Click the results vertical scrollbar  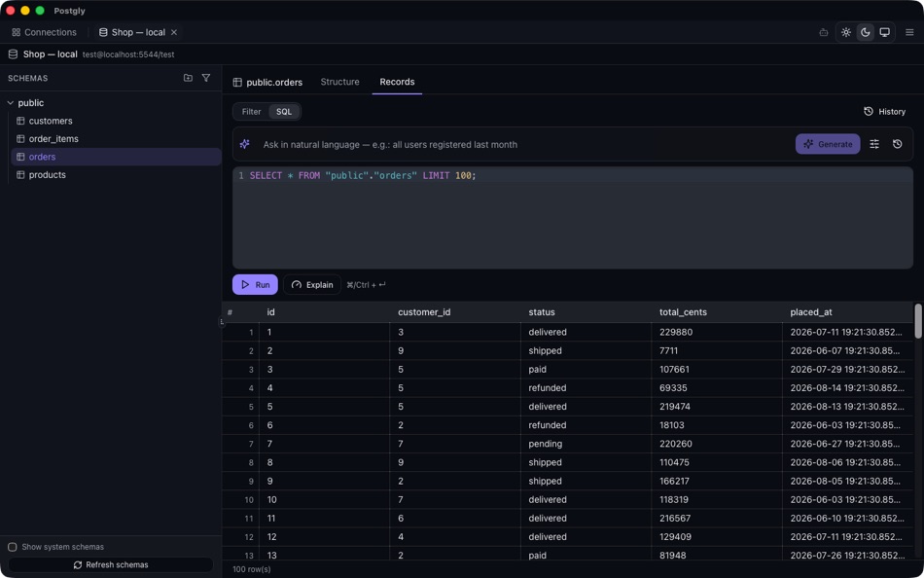click(918, 321)
